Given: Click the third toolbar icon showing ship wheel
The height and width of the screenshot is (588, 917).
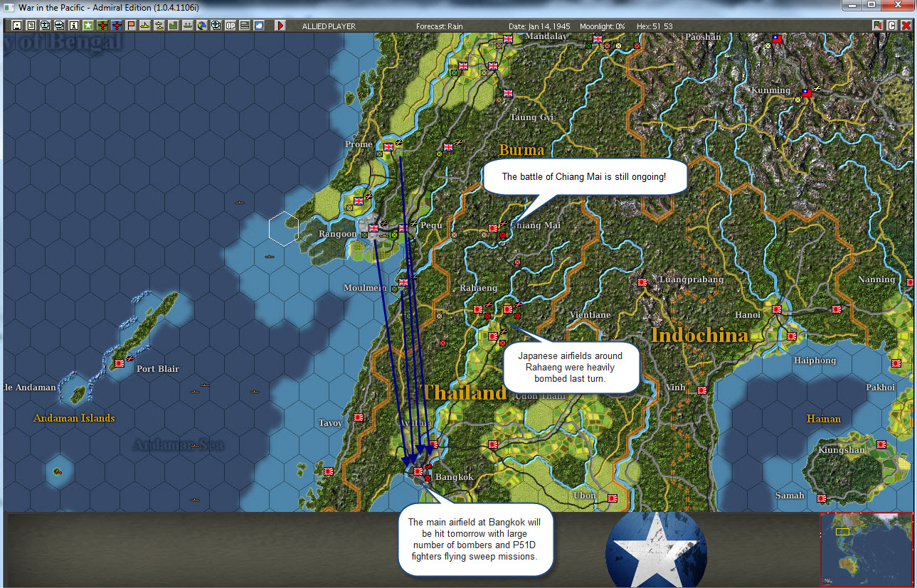Looking at the screenshot, I should coord(46,26).
